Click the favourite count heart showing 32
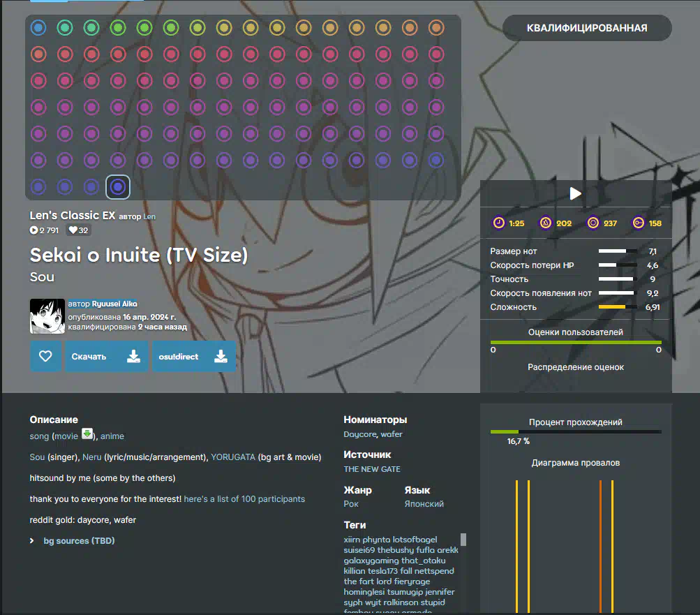Image resolution: width=700 pixels, height=615 pixels. coord(73,230)
